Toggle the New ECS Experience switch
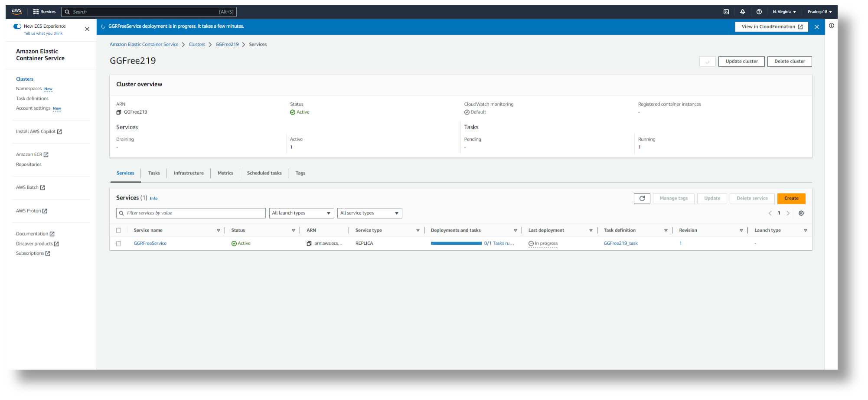The width and height of the screenshot is (868, 400). pos(17,26)
